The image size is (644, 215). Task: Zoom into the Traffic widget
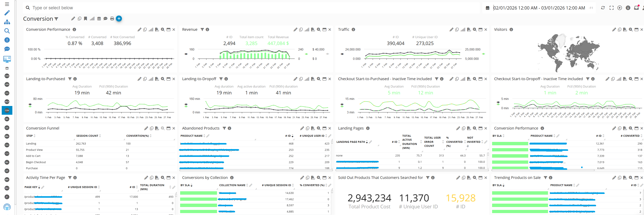click(x=475, y=30)
